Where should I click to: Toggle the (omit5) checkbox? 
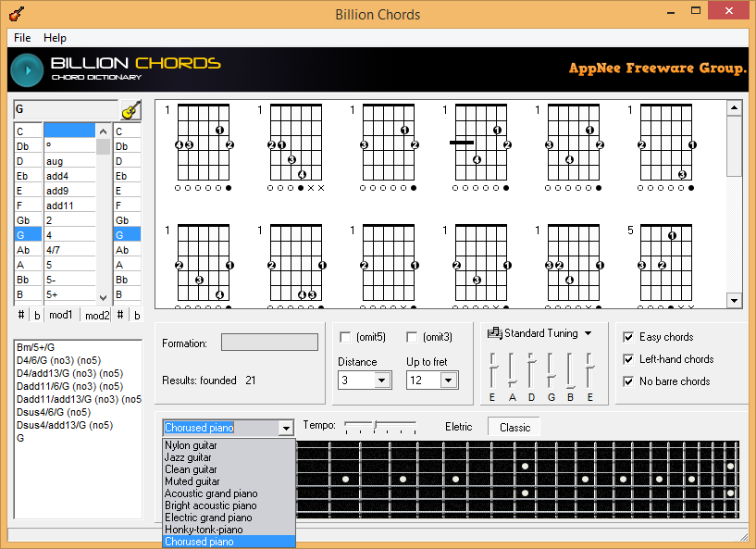tap(345, 337)
